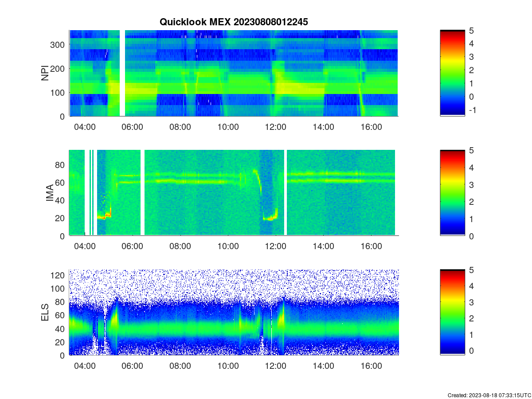Click the 0 label on the ELS colorbar
532x399 pixels.
click(x=471, y=351)
